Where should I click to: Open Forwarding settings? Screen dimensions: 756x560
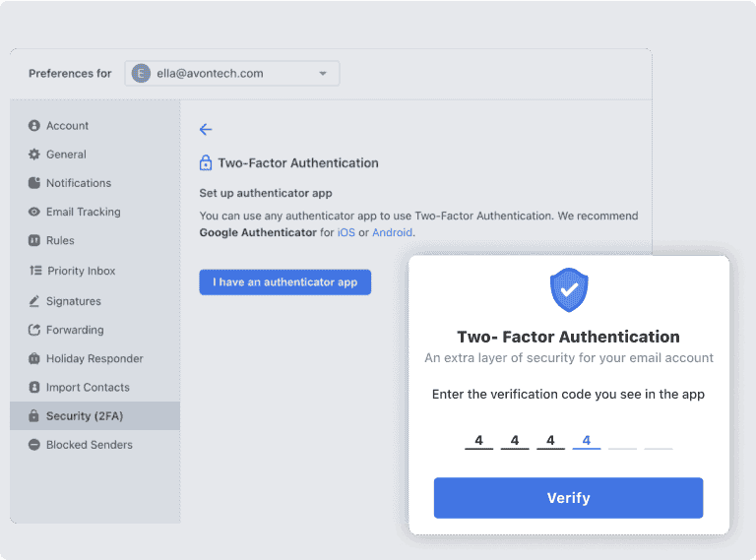pos(94,330)
